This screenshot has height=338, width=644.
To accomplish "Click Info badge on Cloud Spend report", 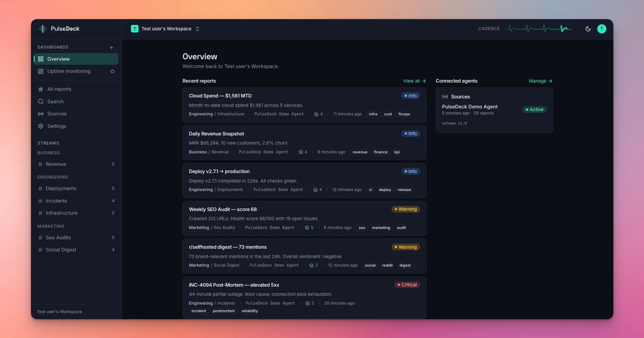I will [410, 96].
